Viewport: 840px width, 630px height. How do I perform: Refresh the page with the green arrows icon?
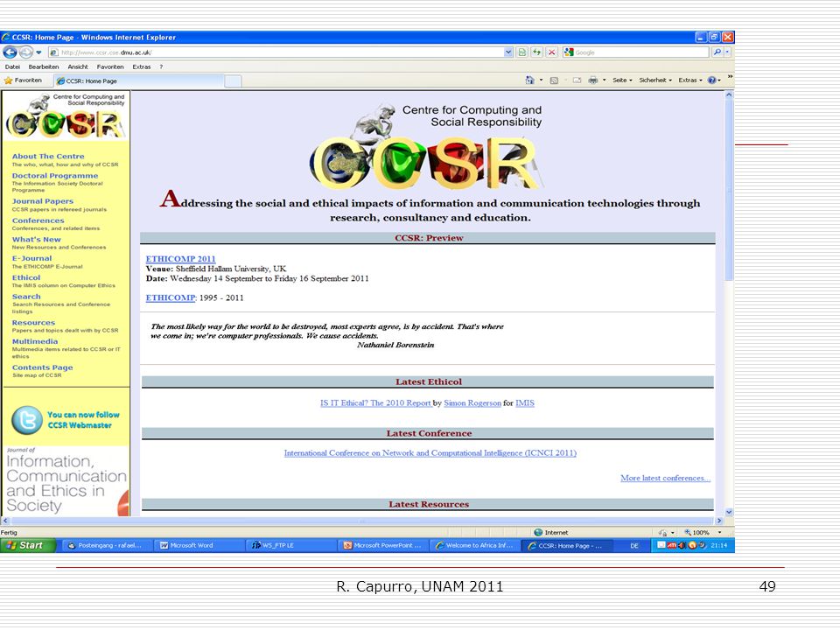(536, 52)
